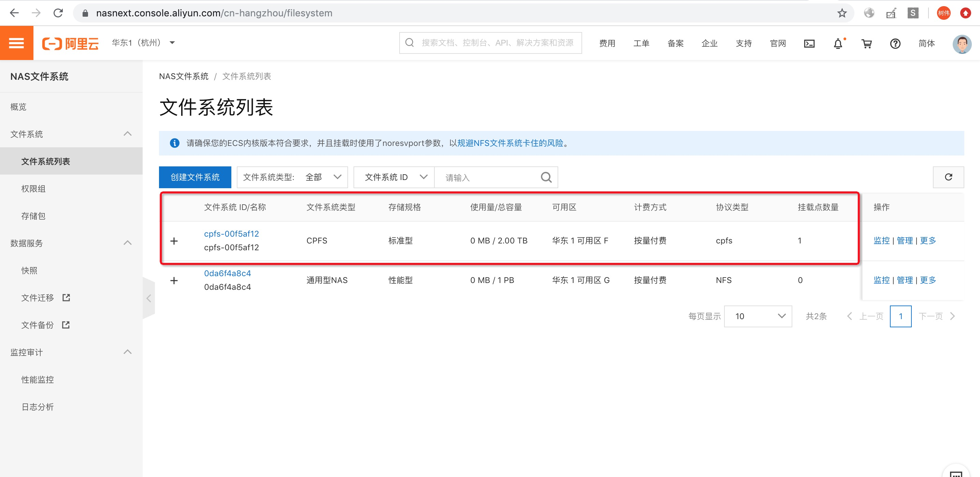Open external link icon beside 文件备份
Image resolution: width=980 pixels, height=477 pixels.
66,325
